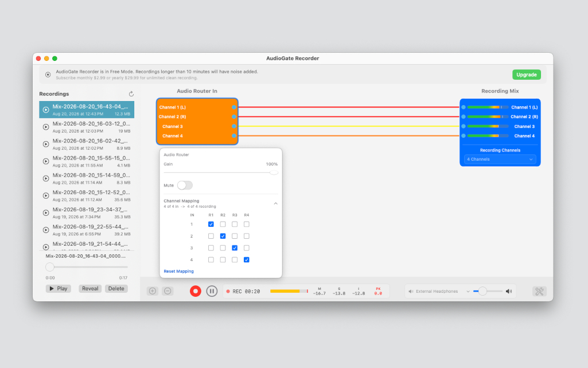Uncheck input 4 to R4 mapping
588x368 pixels.
point(246,259)
